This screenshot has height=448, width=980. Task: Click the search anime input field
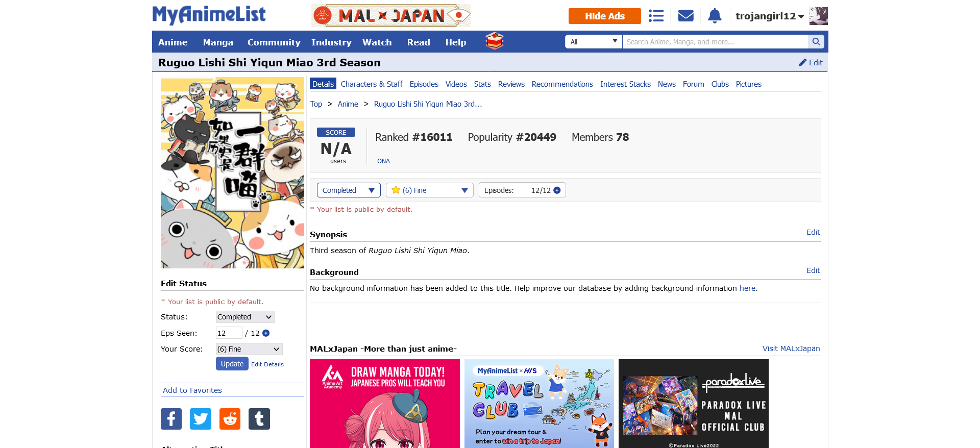715,42
